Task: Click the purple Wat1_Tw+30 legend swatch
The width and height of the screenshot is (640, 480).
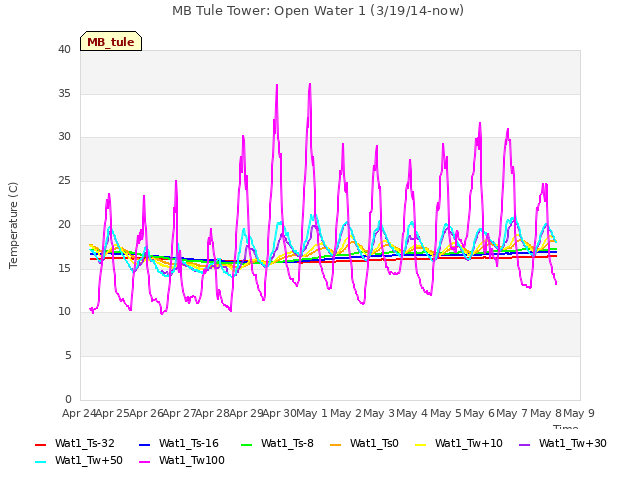Action: pyautogui.click(x=524, y=444)
